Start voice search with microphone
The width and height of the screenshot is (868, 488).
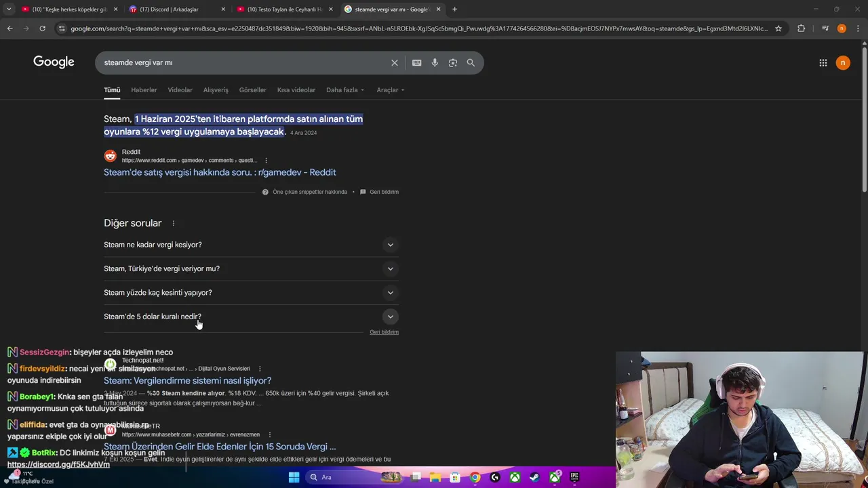[435, 62]
